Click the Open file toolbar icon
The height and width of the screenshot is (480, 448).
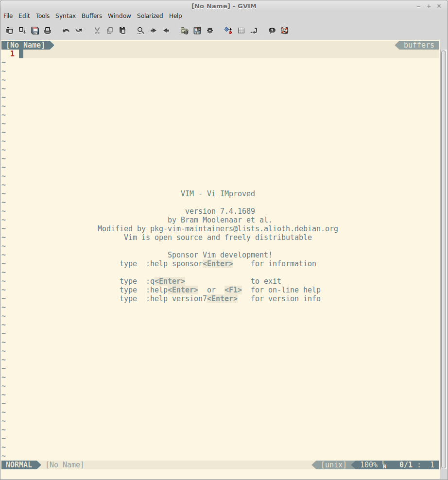(x=10, y=31)
